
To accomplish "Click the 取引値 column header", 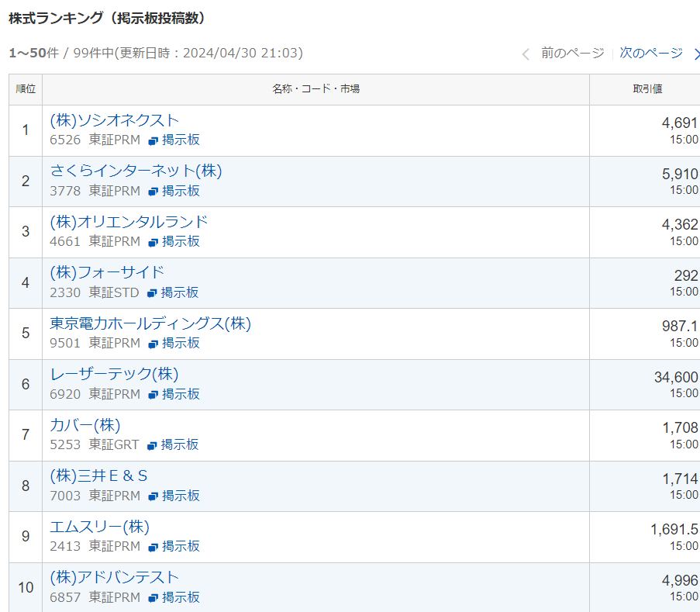I will tap(645, 89).
